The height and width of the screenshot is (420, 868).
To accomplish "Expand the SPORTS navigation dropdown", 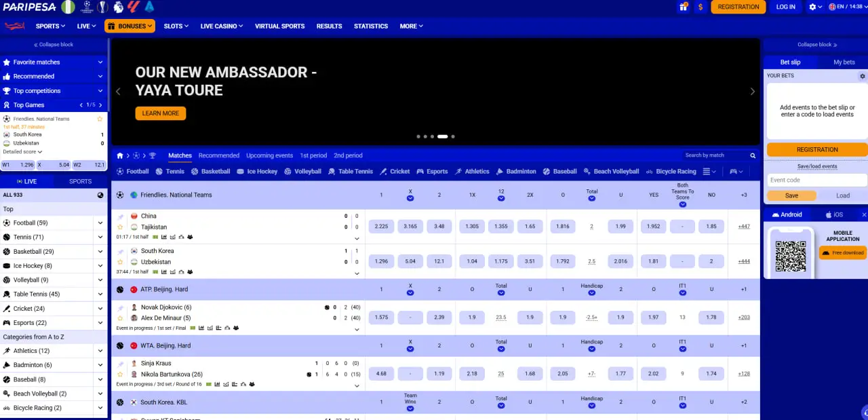I will tap(50, 26).
